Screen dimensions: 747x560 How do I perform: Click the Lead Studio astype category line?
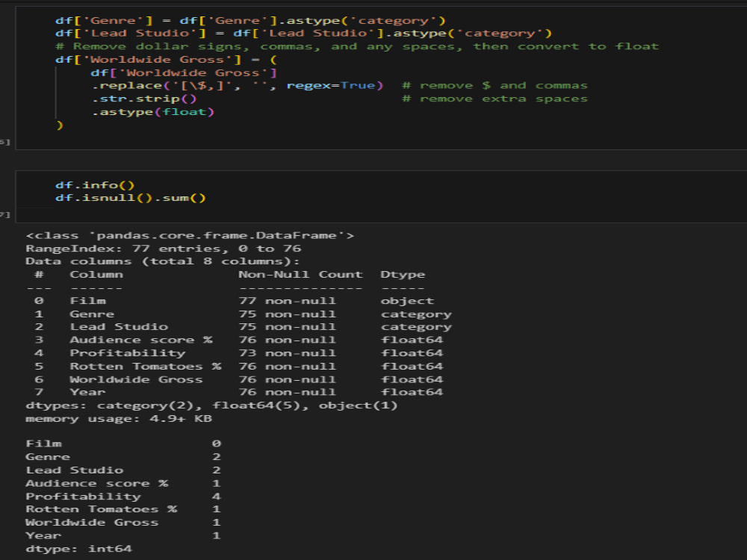pos(303,34)
